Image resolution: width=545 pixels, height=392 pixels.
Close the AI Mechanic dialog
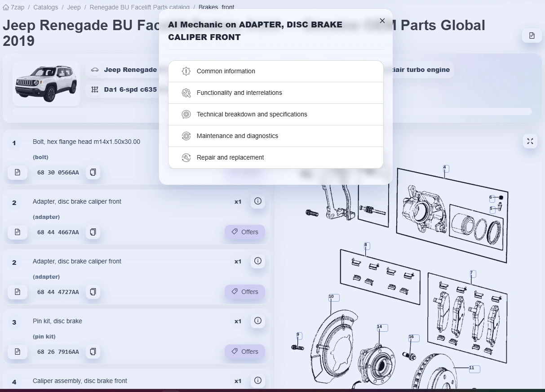click(382, 21)
